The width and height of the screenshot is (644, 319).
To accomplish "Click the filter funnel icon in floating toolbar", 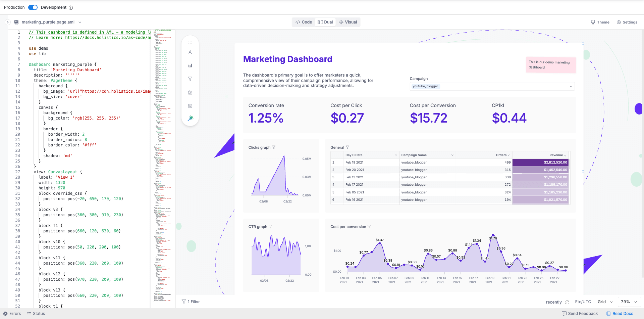I will (x=190, y=79).
